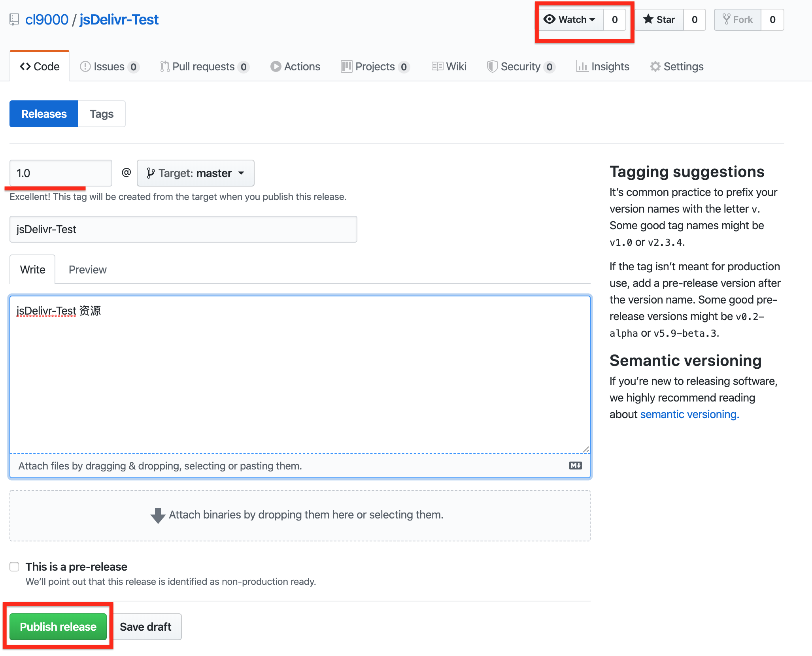Open the jsDelivr-Test repository link
The width and height of the screenshot is (812, 656).
[x=119, y=19]
